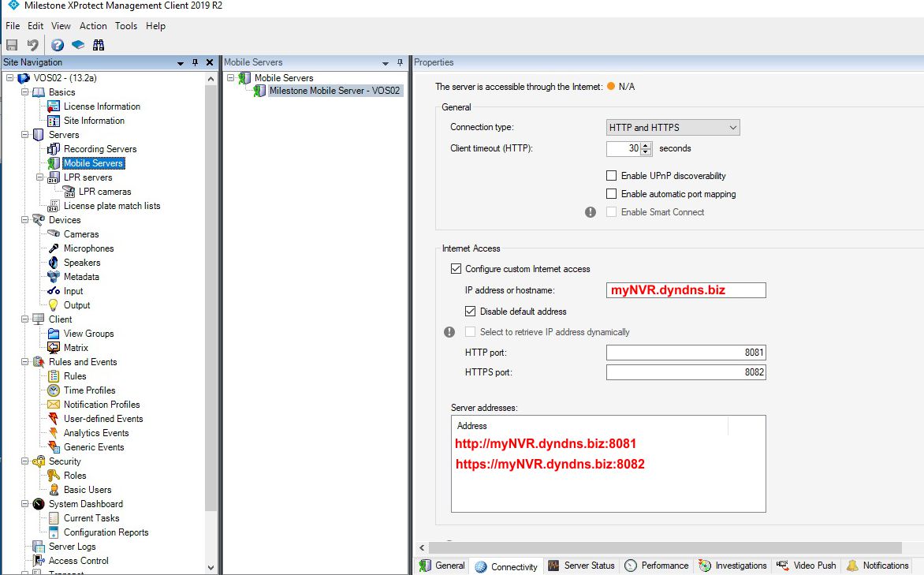The width and height of the screenshot is (924, 575).
Task: Switch to the Investigations tab
Action: pos(733,566)
